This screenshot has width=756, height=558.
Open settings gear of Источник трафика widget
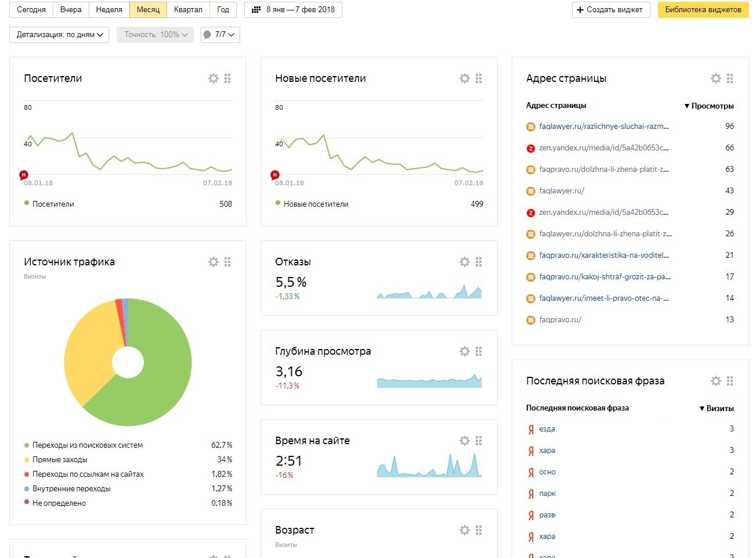point(214,262)
